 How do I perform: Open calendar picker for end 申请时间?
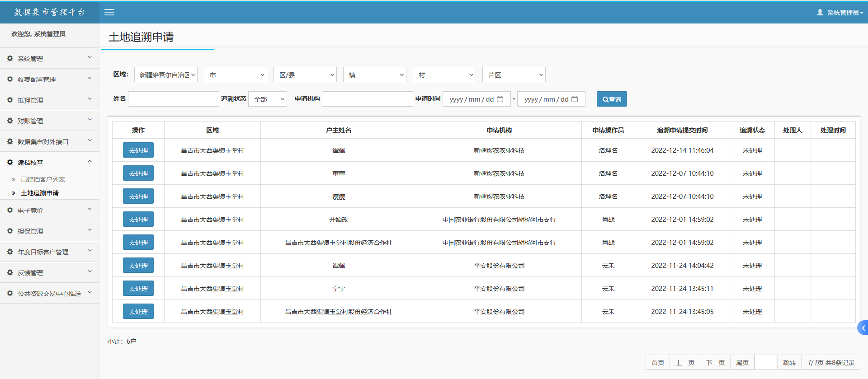[575, 99]
